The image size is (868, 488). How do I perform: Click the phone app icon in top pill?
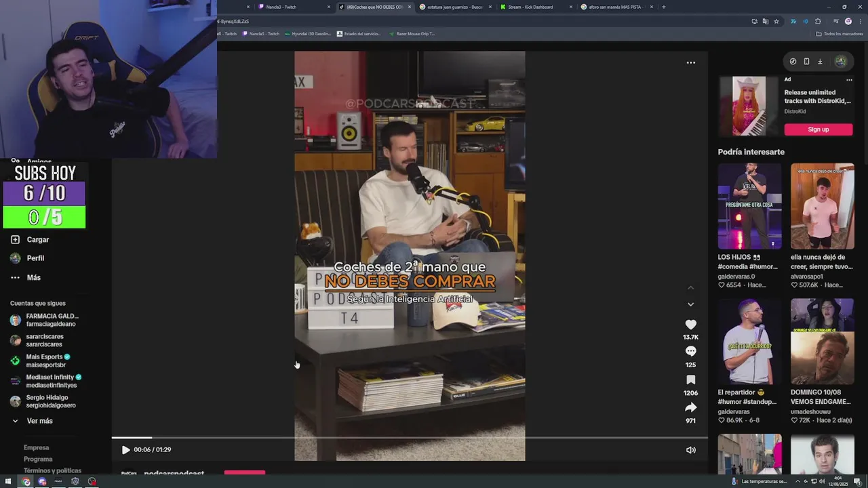tap(806, 62)
